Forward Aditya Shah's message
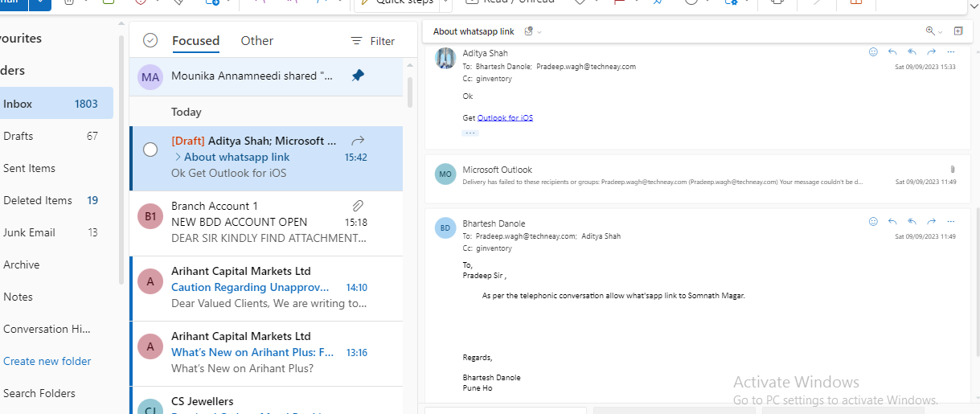 point(931,52)
